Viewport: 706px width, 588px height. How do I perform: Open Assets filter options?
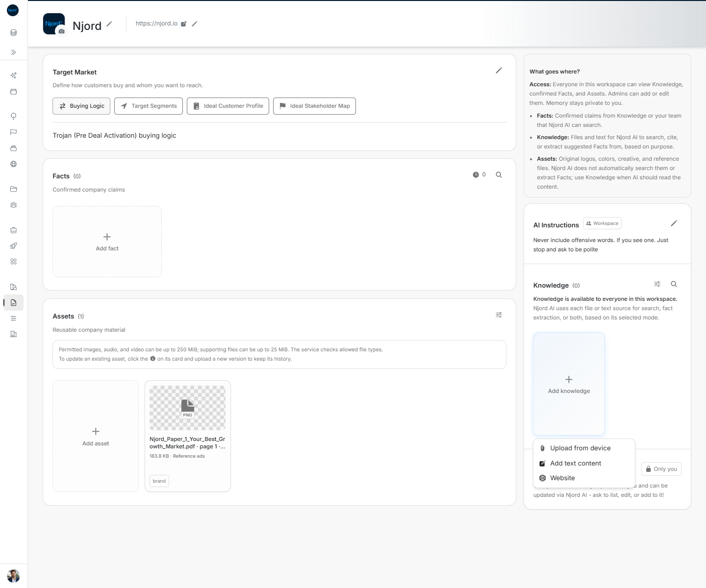click(x=499, y=315)
